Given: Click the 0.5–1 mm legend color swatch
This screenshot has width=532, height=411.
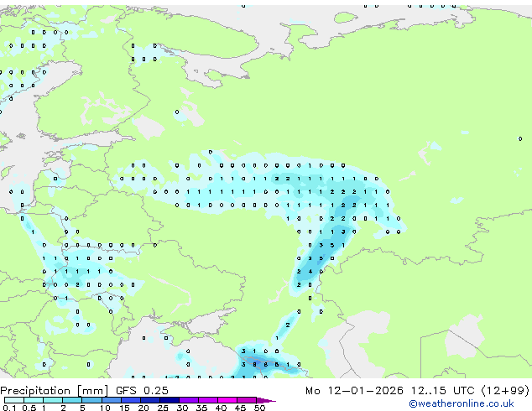Looking at the screenshot, I should [x=34, y=400].
